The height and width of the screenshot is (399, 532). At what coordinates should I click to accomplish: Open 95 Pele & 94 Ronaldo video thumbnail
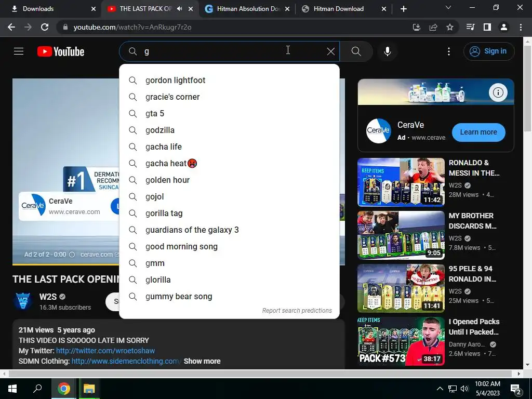tap(401, 288)
